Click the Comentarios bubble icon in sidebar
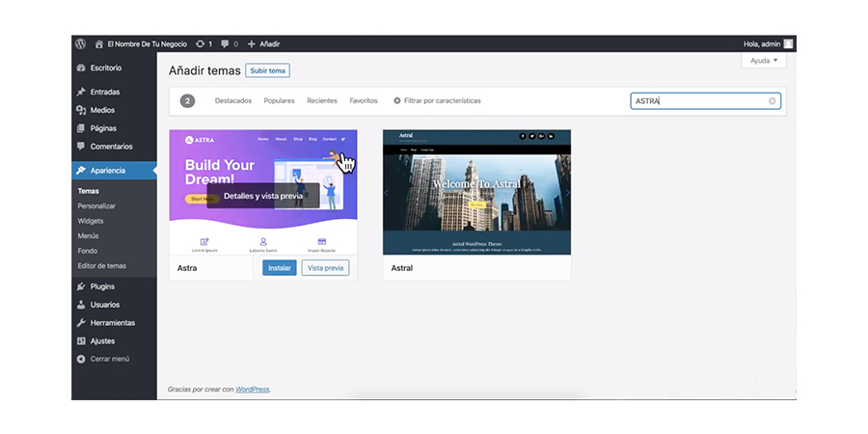Image resolution: width=868 pixels, height=434 pixels. pyautogui.click(x=81, y=147)
